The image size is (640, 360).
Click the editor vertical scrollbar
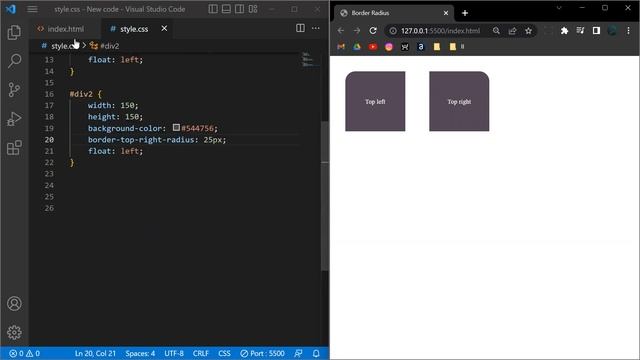point(325,196)
